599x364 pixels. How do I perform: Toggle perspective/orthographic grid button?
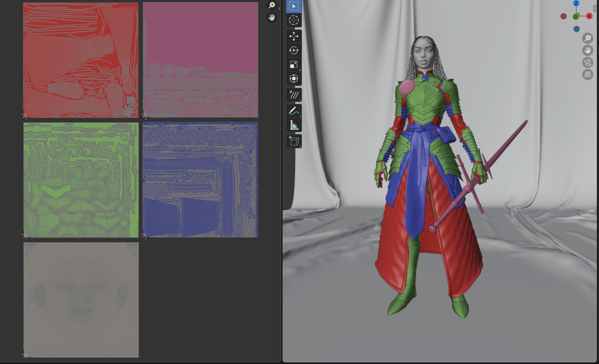pyautogui.click(x=588, y=74)
